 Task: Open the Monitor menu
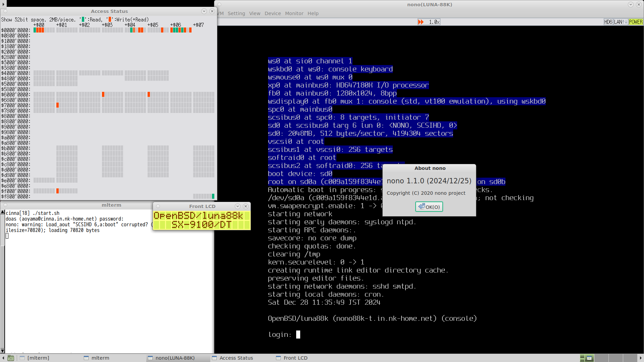294,13
